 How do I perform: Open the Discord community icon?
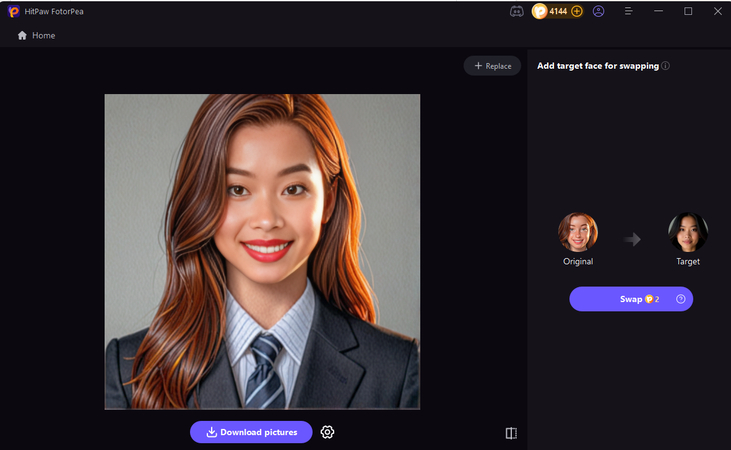[x=516, y=11]
